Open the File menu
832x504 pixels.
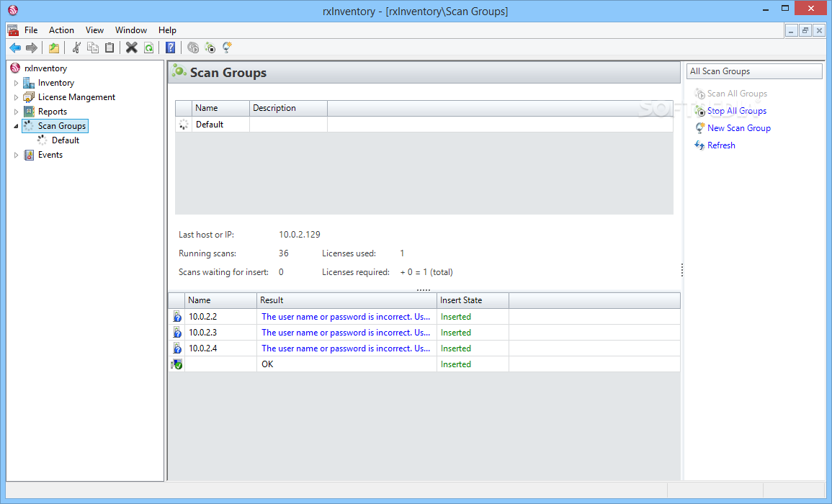coord(31,30)
